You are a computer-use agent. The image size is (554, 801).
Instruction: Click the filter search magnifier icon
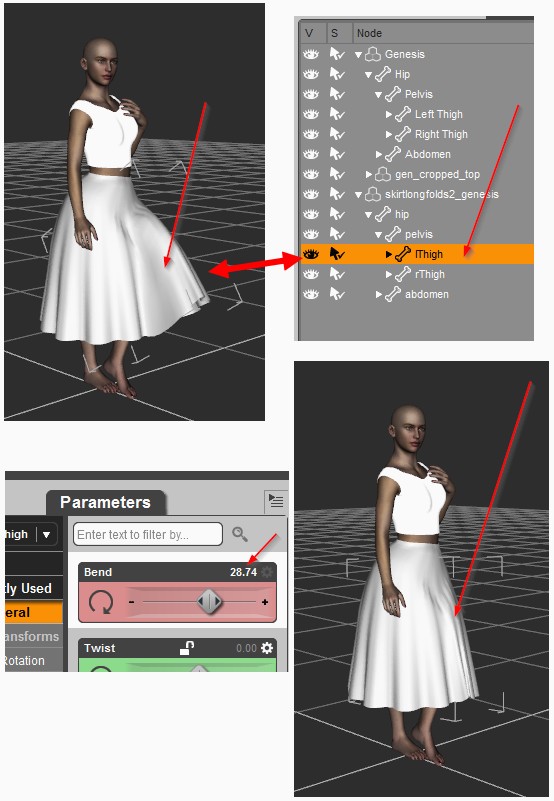pos(240,534)
